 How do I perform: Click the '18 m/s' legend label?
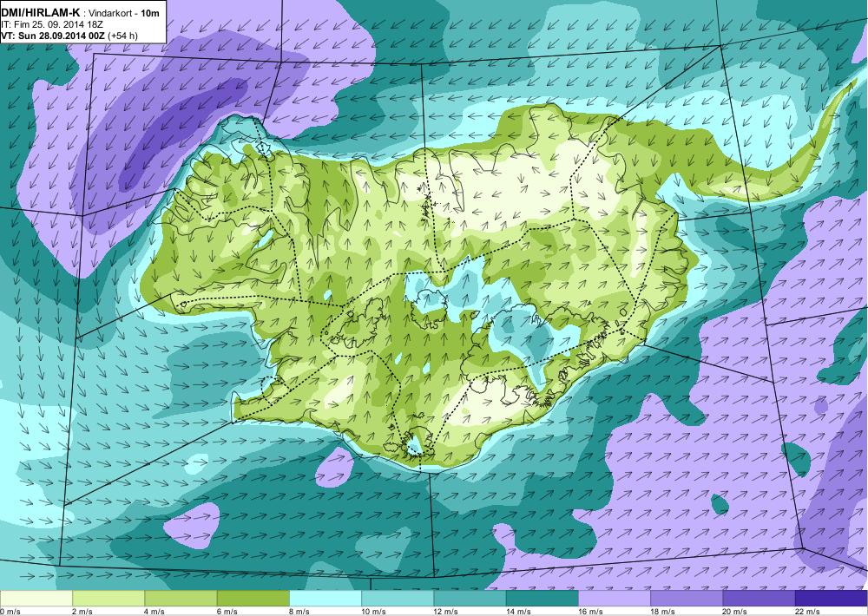[662, 612]
